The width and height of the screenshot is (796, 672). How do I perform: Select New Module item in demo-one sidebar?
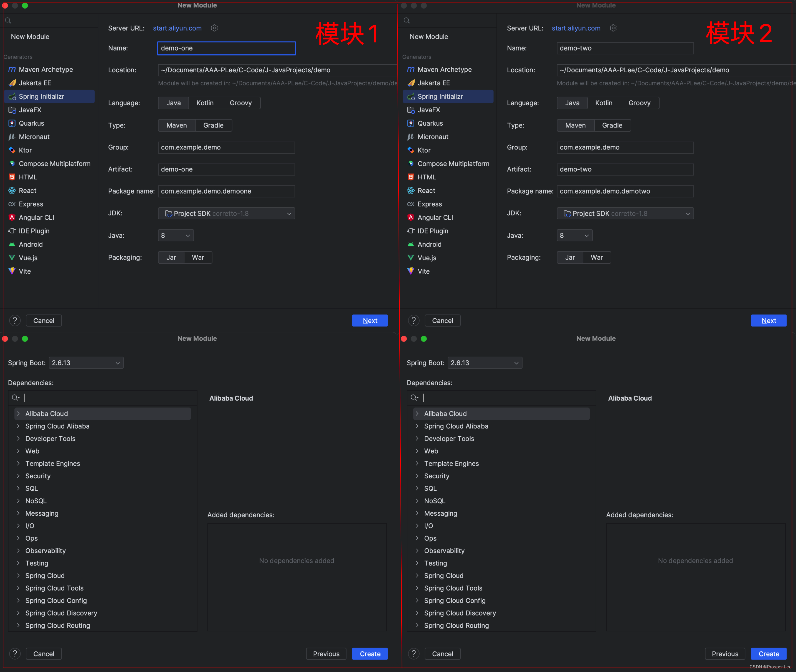coord(30,37)
